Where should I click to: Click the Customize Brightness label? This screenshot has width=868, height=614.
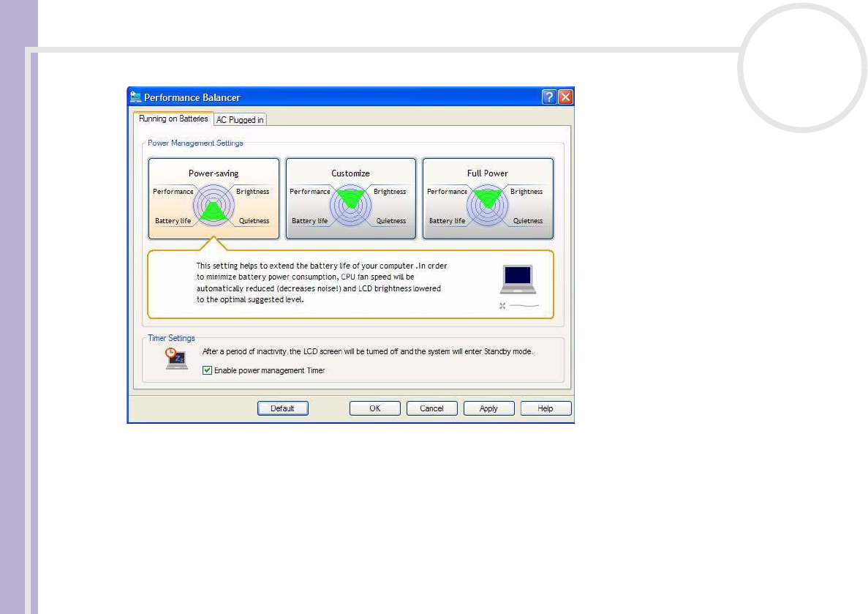pyautogui.click(x=390, y=192)
